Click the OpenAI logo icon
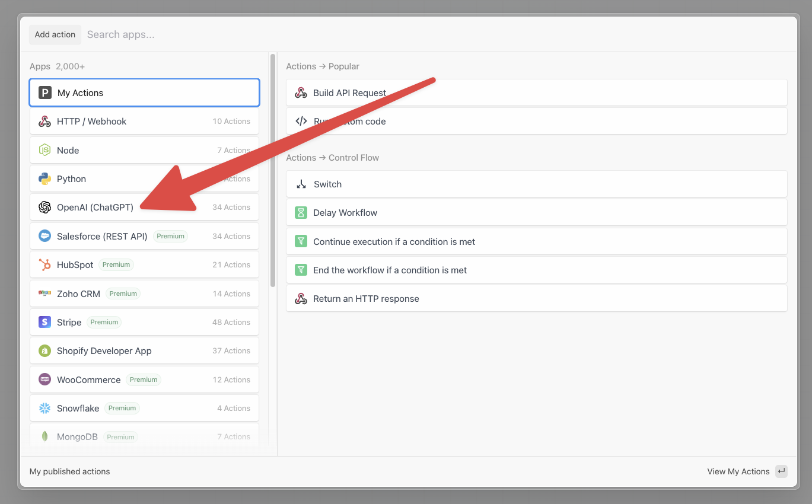Image resolution: width=812 pixels, height=504 pixels. coord(44,208)
